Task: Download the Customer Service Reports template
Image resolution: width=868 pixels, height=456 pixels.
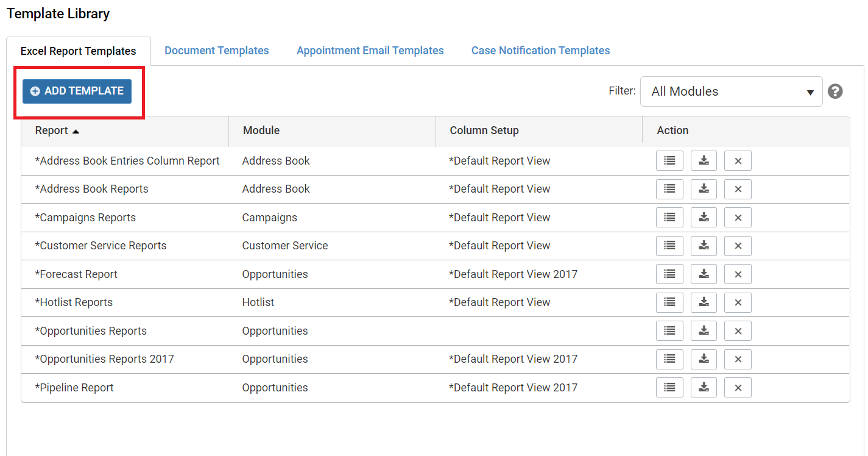Action: 704,246
